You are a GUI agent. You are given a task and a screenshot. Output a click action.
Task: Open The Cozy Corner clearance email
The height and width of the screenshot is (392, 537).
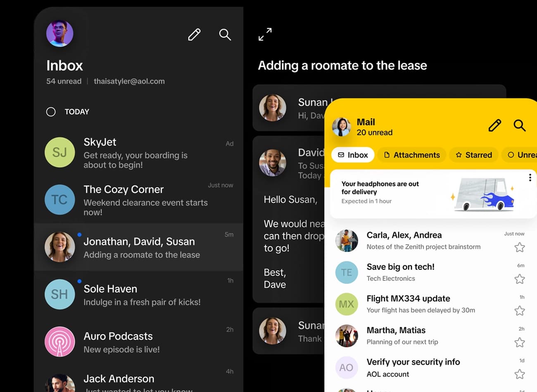point(136,200)
